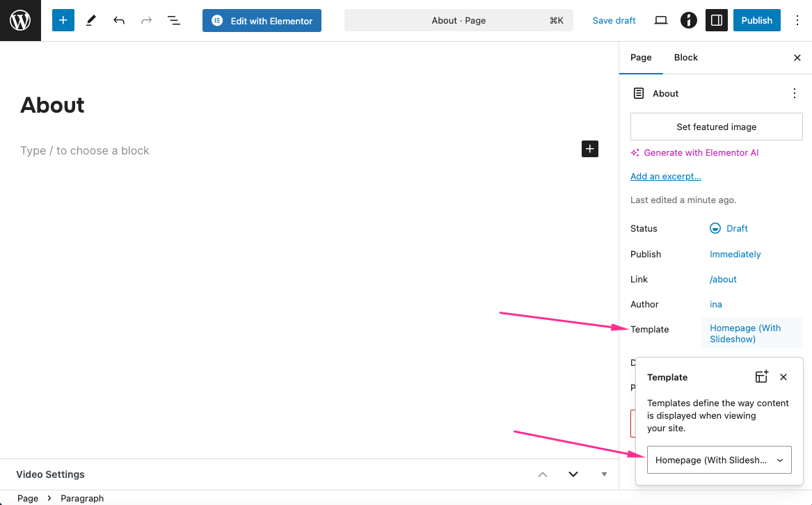Open the Template select dropdown
This screenshot has width=812, height=505.
(719, 460)
